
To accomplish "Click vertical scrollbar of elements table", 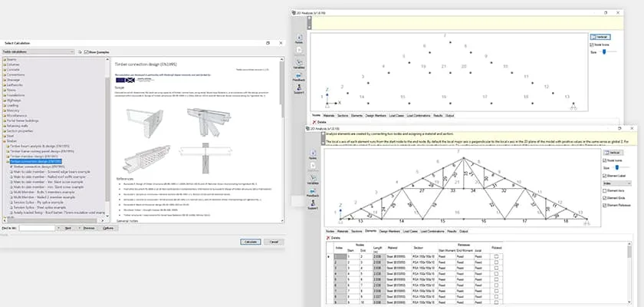I will (629, 274).
